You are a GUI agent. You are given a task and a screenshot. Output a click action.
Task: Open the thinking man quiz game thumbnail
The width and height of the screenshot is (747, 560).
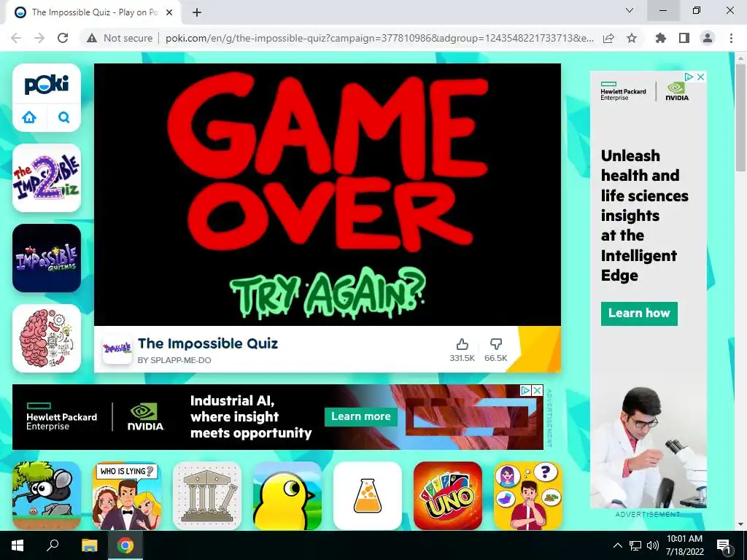[x=528, y=496]
